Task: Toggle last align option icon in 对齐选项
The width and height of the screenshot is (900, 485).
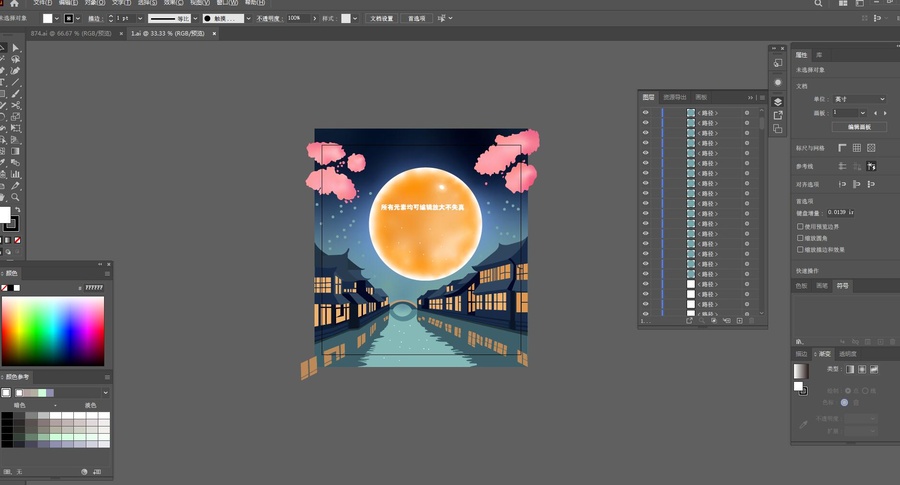Action: coord(871,184)
